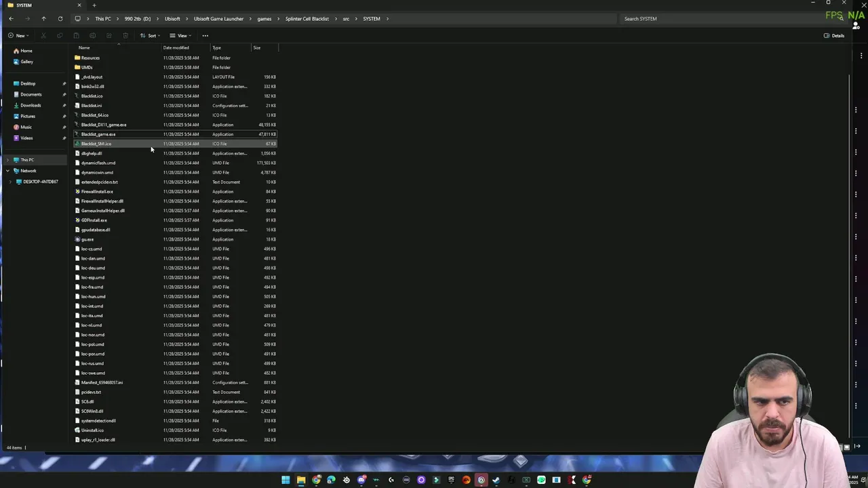Open Epic Games Launcher from taskbar
This screenshot has width=868, height=488.
(451, 480)
